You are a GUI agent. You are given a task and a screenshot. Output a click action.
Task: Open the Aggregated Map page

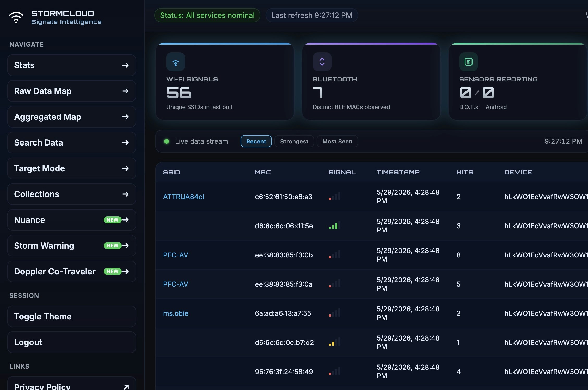click(x=72, y=117)
